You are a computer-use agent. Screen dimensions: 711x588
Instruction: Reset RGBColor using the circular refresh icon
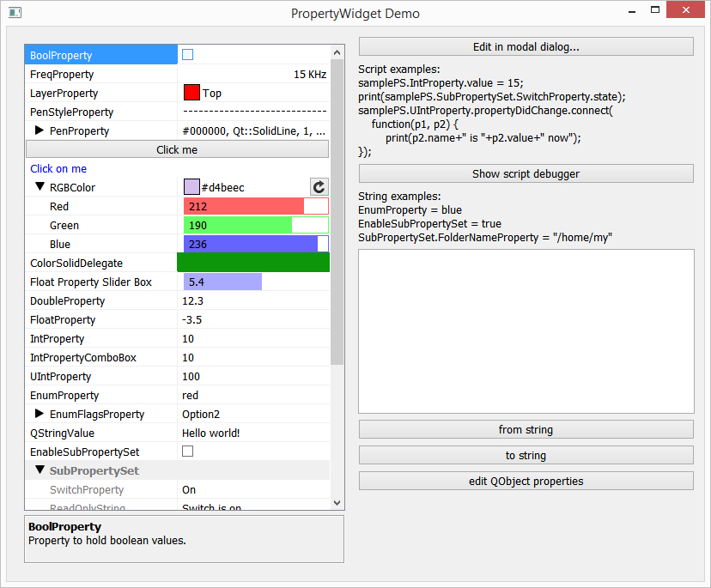click(x=319, y=187)
